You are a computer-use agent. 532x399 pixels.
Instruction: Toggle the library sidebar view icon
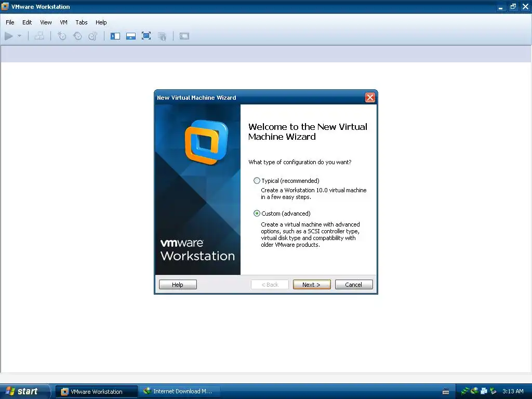point(115,36)
